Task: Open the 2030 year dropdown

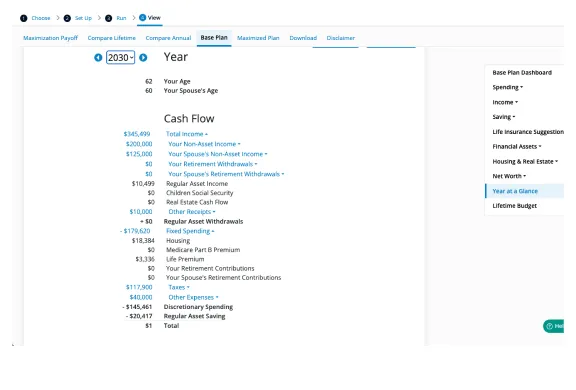Action: pyautogui.click(x=120, y=58)
